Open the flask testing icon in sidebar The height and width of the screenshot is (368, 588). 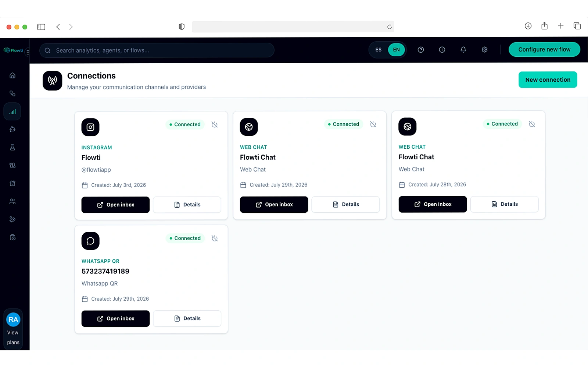click(x=12, y=147)
